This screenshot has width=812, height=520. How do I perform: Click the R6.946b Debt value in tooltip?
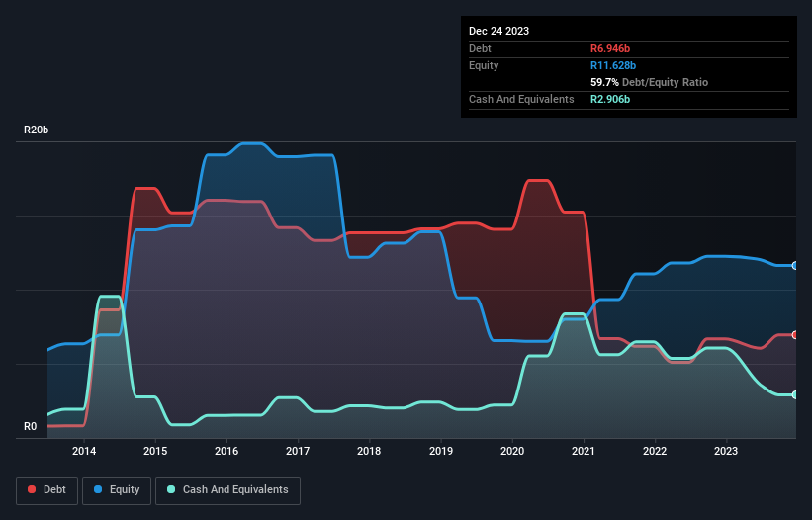click(610, 48)
